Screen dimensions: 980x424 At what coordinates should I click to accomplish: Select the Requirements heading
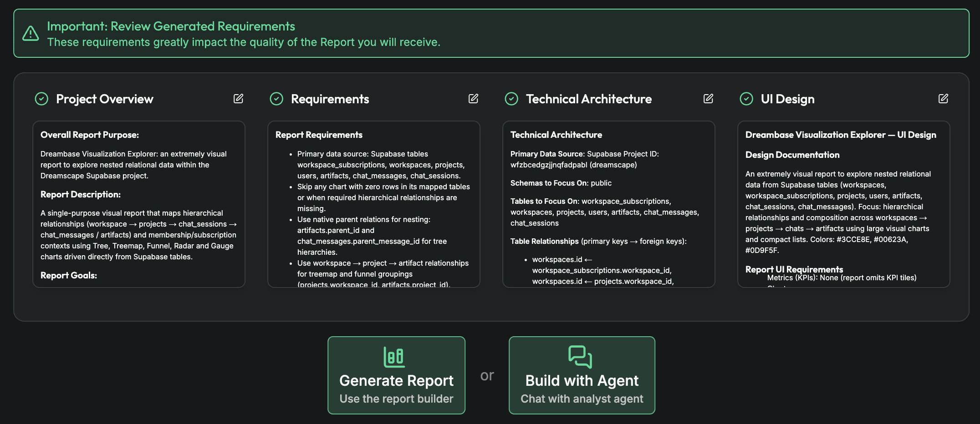click(330, 99)
